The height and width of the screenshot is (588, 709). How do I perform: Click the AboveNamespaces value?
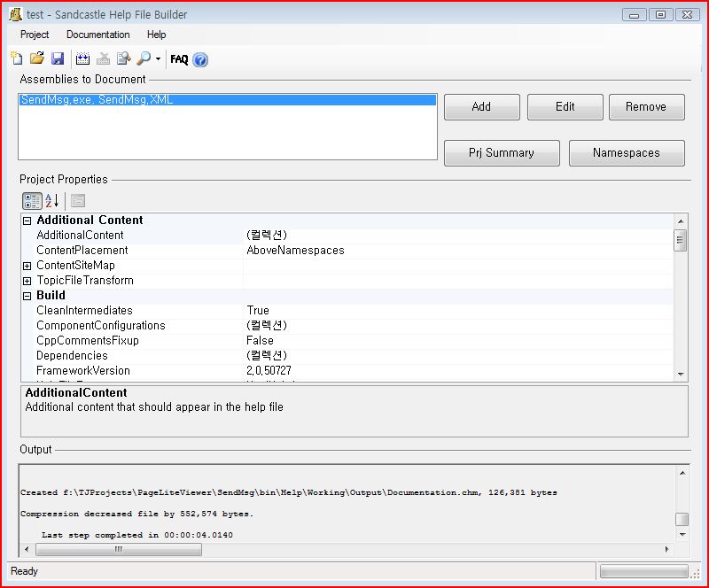(295, 251)
